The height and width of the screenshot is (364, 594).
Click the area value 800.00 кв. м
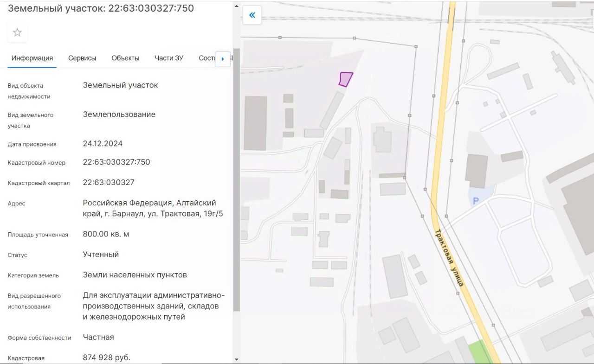coord(106,234)
